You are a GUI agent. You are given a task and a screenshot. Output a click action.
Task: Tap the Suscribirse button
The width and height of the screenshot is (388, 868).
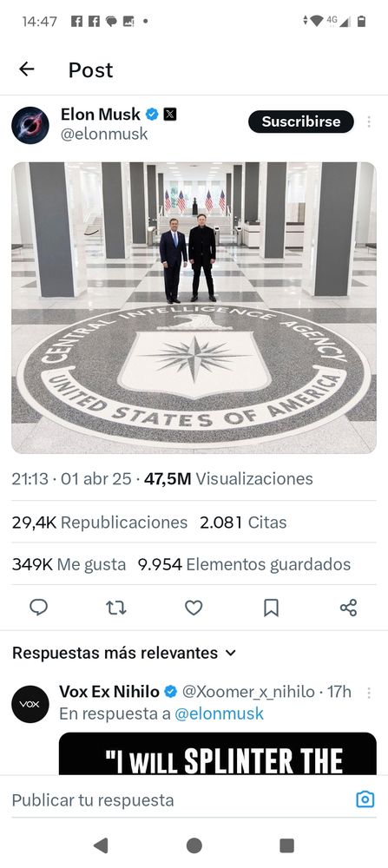[300, 122]
